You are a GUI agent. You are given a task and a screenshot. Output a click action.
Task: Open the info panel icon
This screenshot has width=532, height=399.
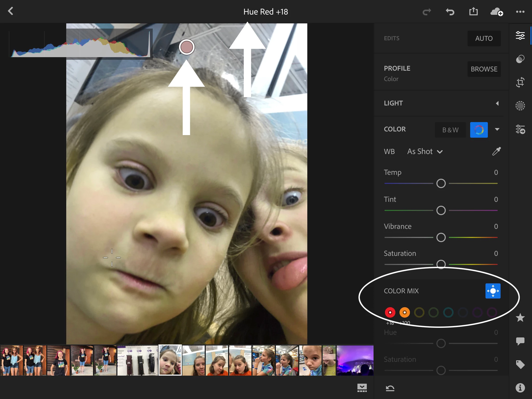tap(520, 388)
